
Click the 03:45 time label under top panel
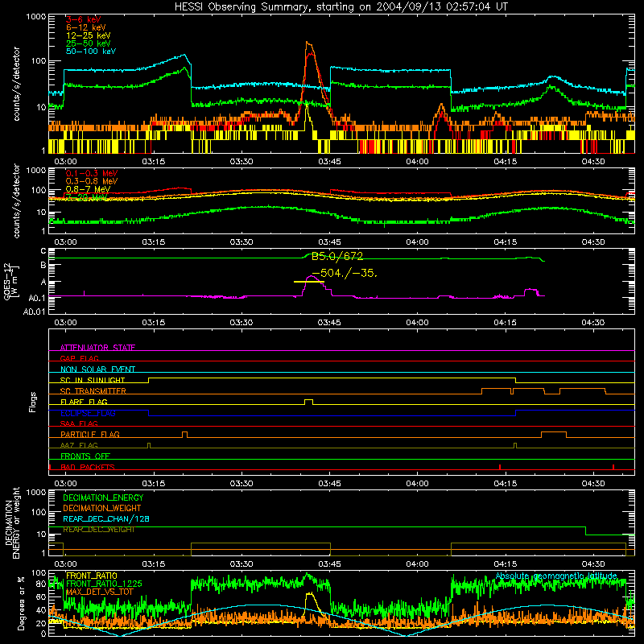(x=329, y=162)
